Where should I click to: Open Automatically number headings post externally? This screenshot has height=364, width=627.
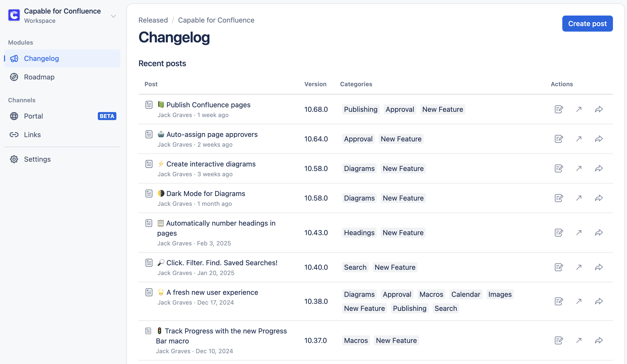coord(579,233)
